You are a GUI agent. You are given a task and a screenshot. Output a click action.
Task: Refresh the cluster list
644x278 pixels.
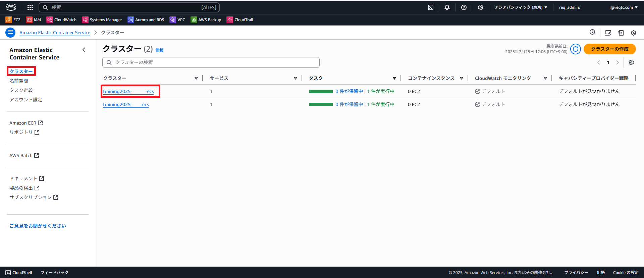click(x=576, y=49)
